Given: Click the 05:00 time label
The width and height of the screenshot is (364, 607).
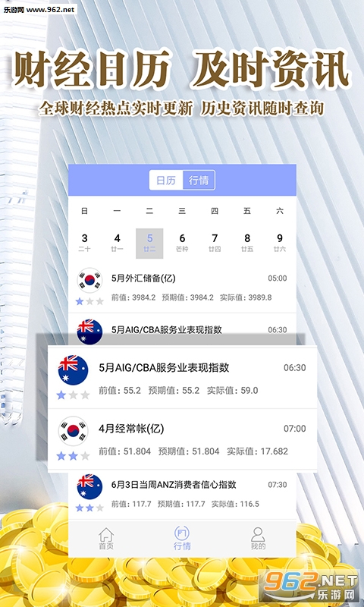Looking at the screenshot, I should pyautogui.click(x=278, y=278).
